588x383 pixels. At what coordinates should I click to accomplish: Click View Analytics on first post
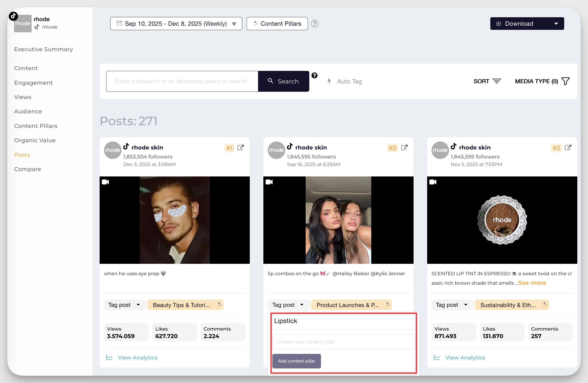pos(137,357)
